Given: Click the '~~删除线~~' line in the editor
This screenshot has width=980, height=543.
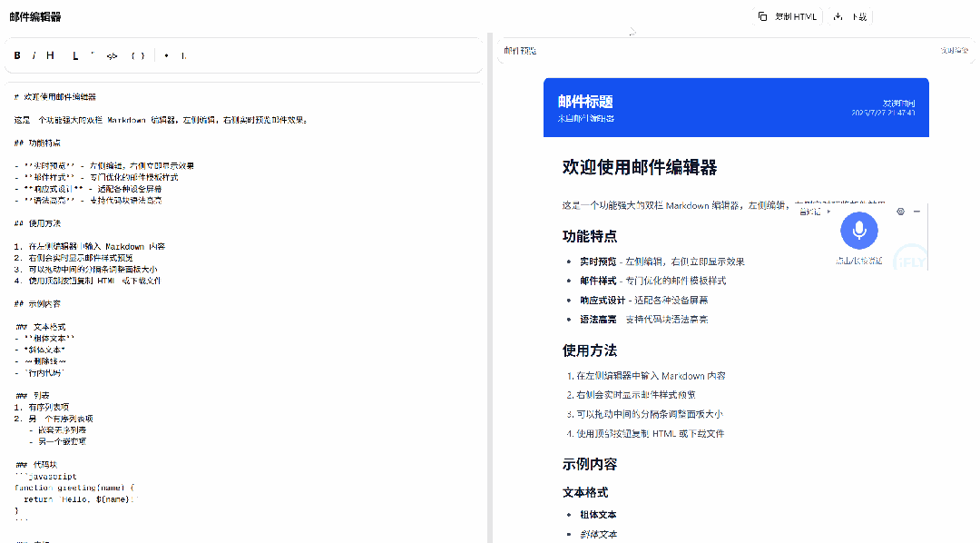Looking at the screenshot, I should (x=41, y=361).
